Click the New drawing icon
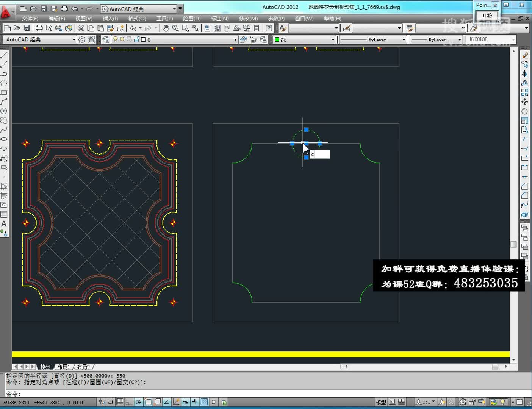Image resolution: width=532 pixels, height=409 pixels. [x=7, y=28]
